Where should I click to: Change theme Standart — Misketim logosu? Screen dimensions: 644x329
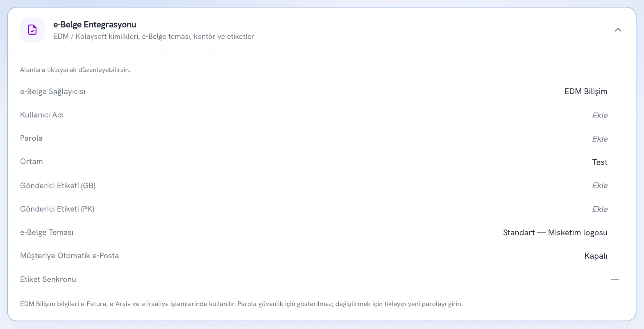555,232
